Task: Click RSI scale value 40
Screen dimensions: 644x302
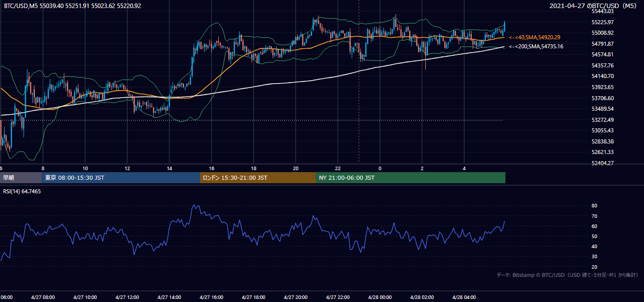Action: coord(595,246)
